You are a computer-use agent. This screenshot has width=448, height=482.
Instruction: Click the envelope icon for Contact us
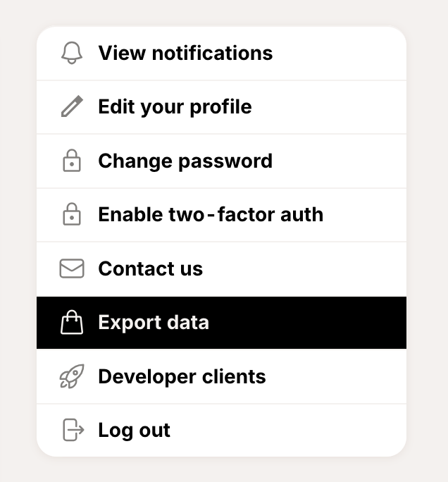click(x=72, y=268)
